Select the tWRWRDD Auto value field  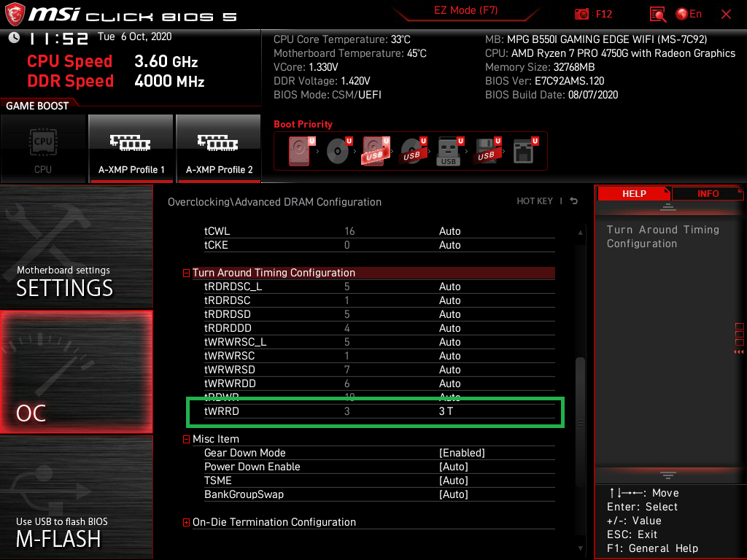(x=449, y=383)
